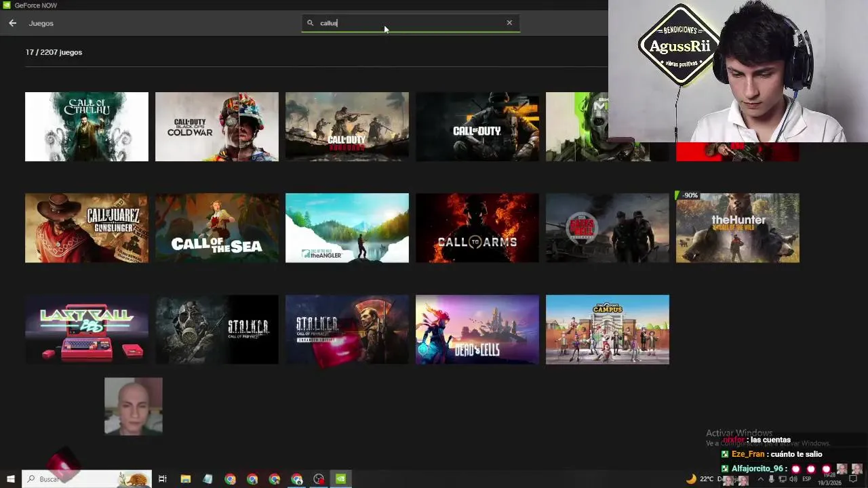The height and width of the screenshot is (488, 868).
Task: Click the microphone tray icon
Action: pyautogui.click(x=771, y=479)
